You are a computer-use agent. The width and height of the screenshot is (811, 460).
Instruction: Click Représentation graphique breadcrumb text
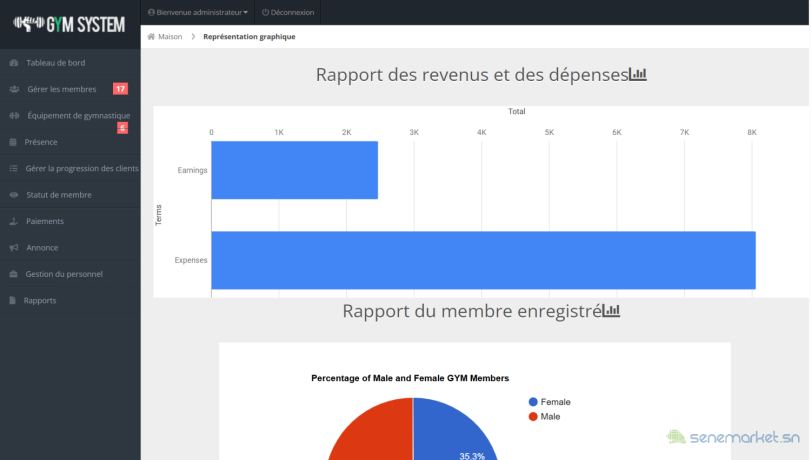(249, 36)
